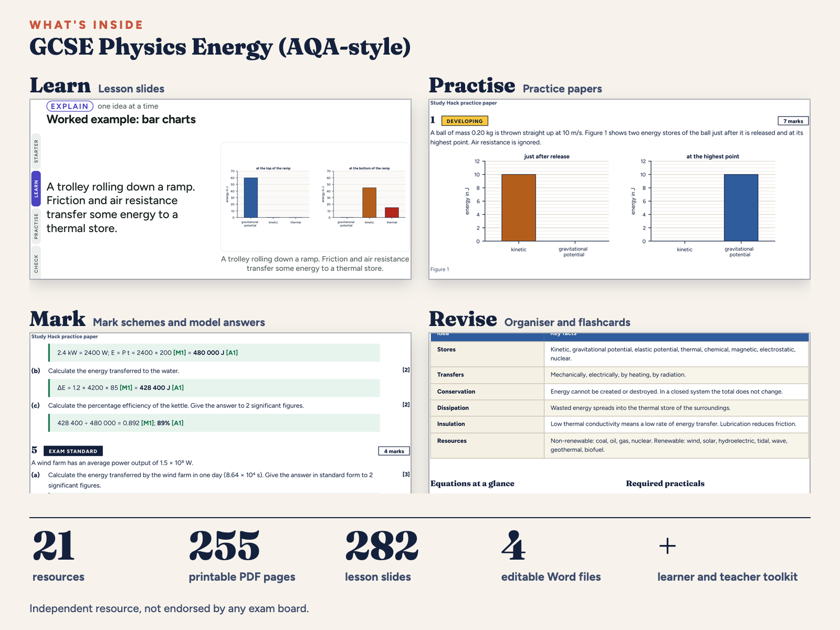Switch to the LEARN side tab

click(36, 188)
